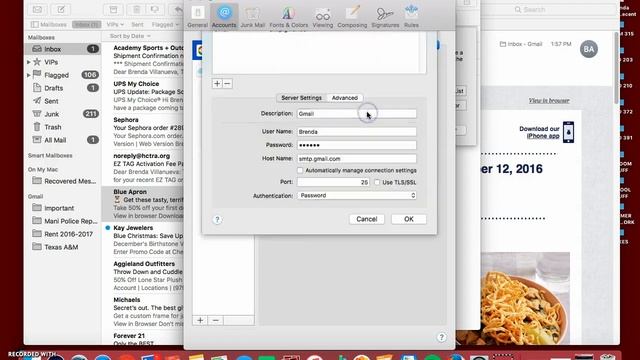Viewport: 640px width, 360px height.
Task: Click Sent in the favorites bar
Action: 137,24
